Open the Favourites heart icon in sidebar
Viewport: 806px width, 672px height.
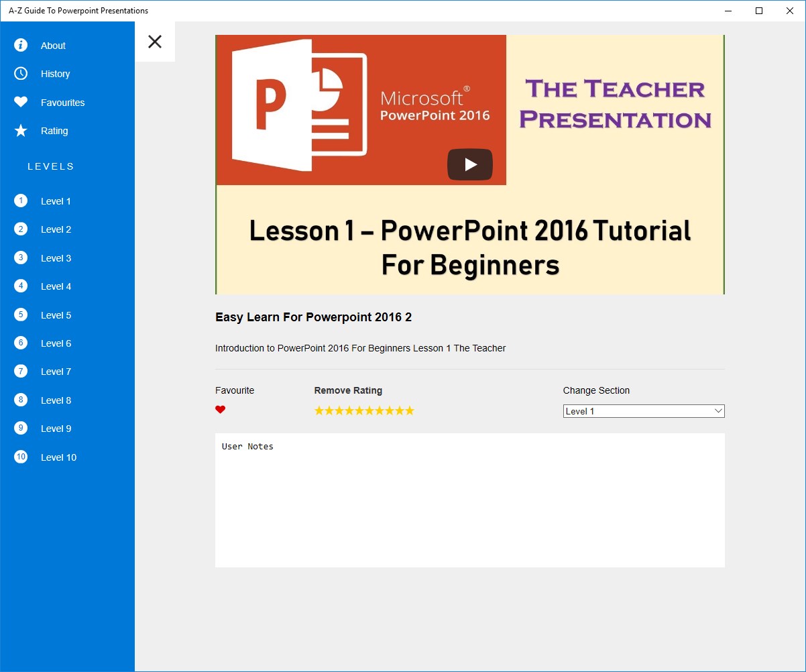tap(21, 102)
